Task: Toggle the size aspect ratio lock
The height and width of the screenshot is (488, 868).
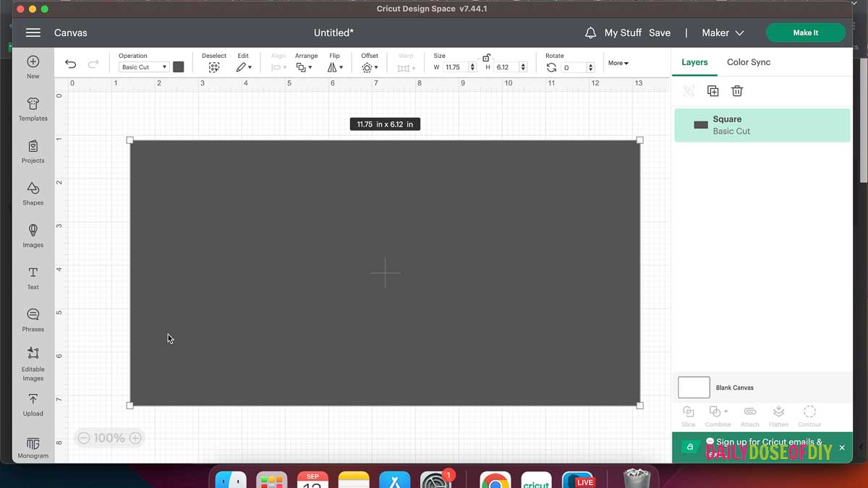Action: coord(486,58)
